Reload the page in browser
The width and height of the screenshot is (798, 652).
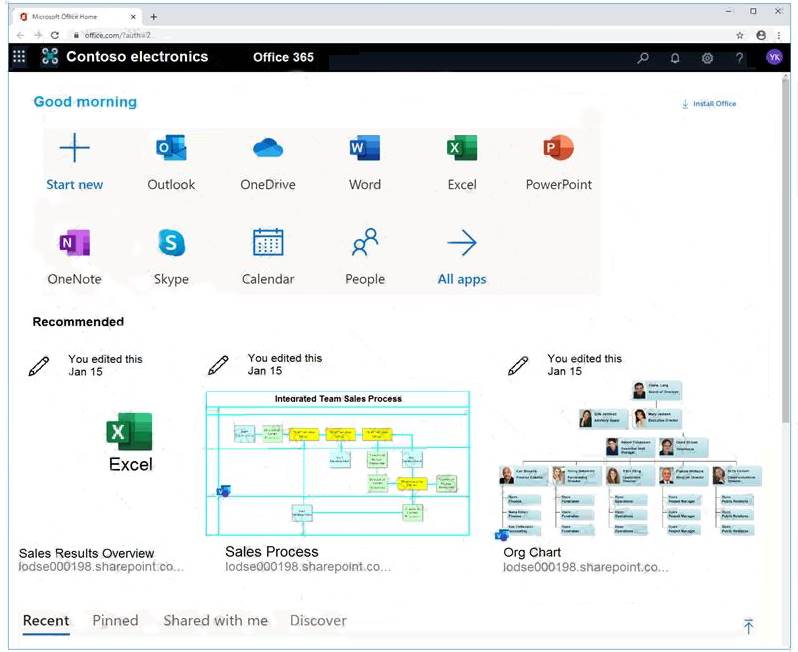pos(55,35)
